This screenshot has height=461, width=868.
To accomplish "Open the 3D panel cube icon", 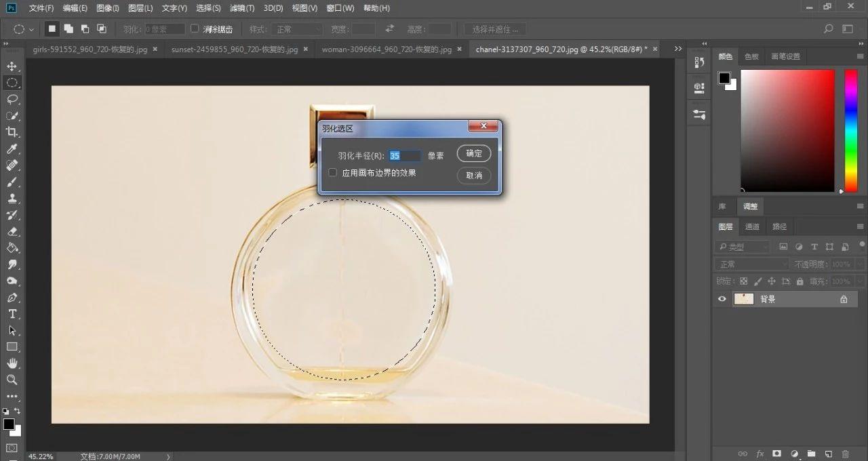I will click(x=699, y=87).
